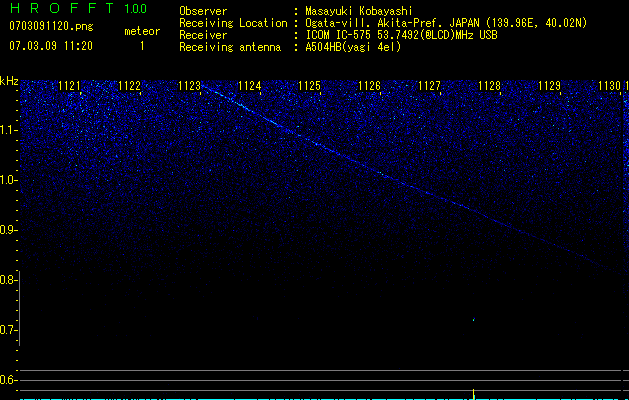The width and height of the screenshot is (629, 400).
Task: Click time marker 1128
Action: click(489, 86)
